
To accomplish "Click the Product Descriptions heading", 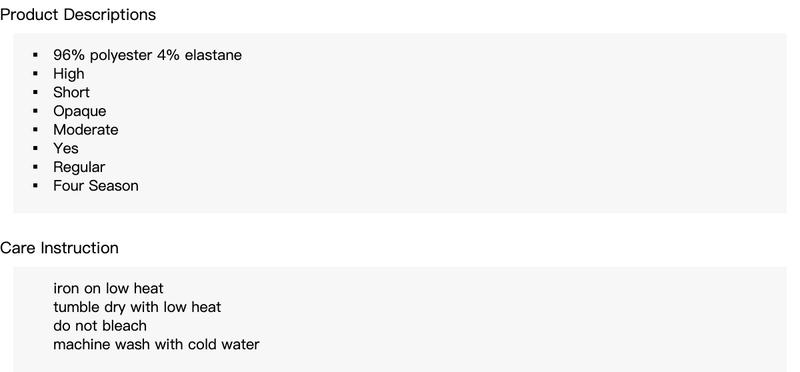I will 78,15.
